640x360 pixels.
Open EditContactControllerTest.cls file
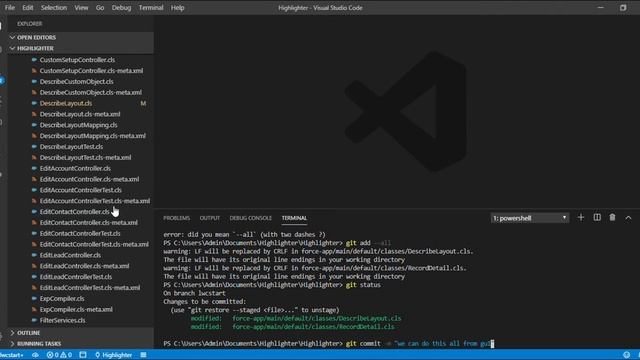[80, 233]
